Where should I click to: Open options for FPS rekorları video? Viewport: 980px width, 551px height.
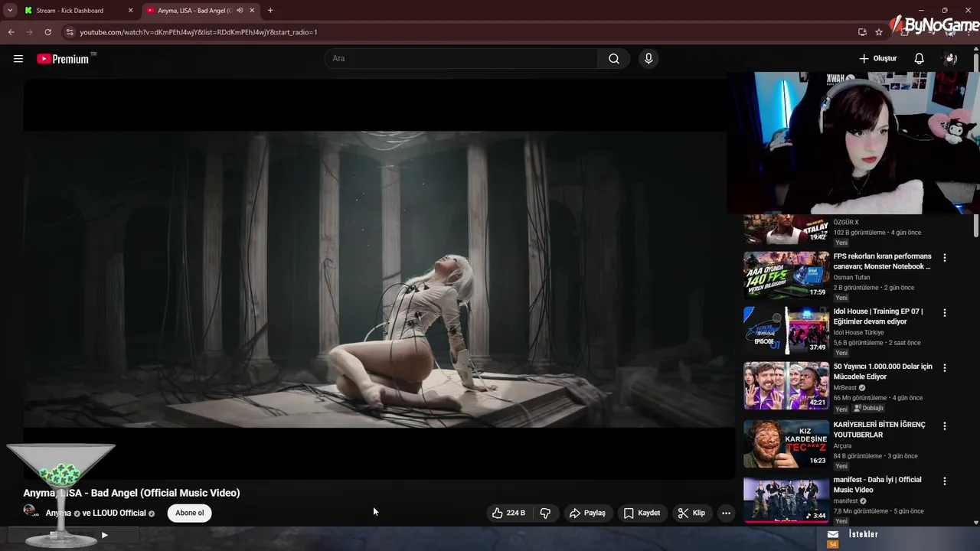(x=945, y=258)
